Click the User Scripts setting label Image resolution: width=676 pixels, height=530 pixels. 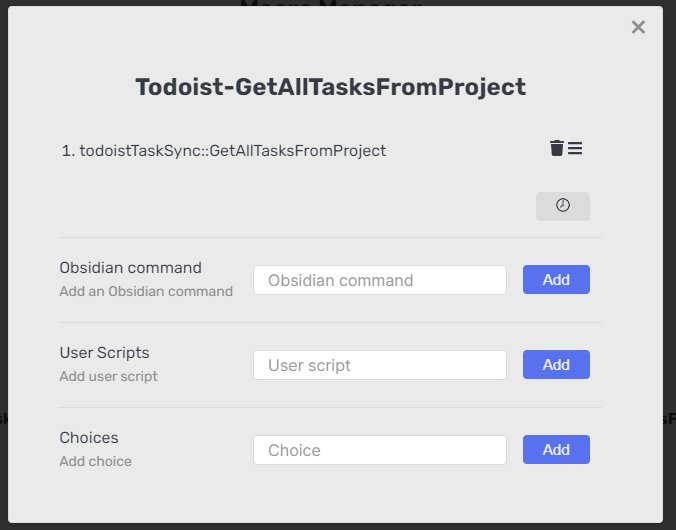click(104, 353)
